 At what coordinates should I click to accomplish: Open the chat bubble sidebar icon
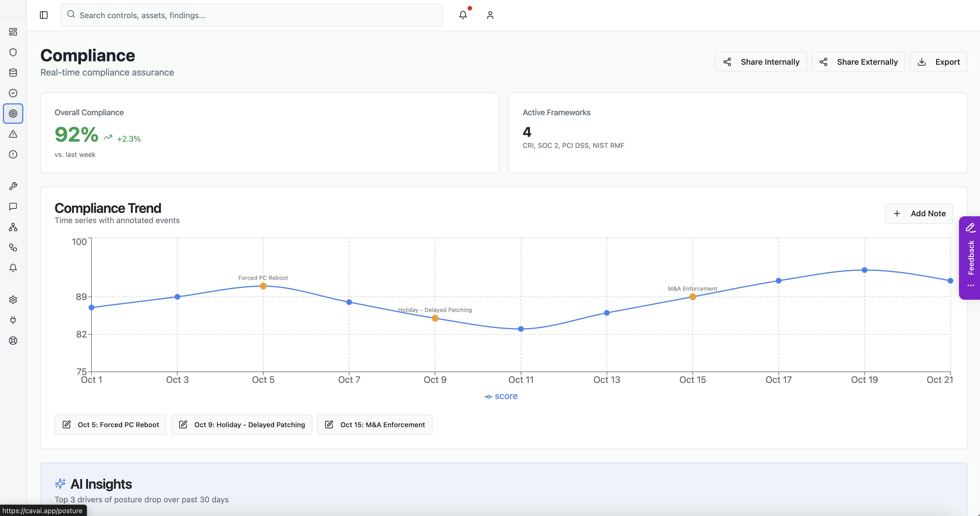[x=13, y=206]
